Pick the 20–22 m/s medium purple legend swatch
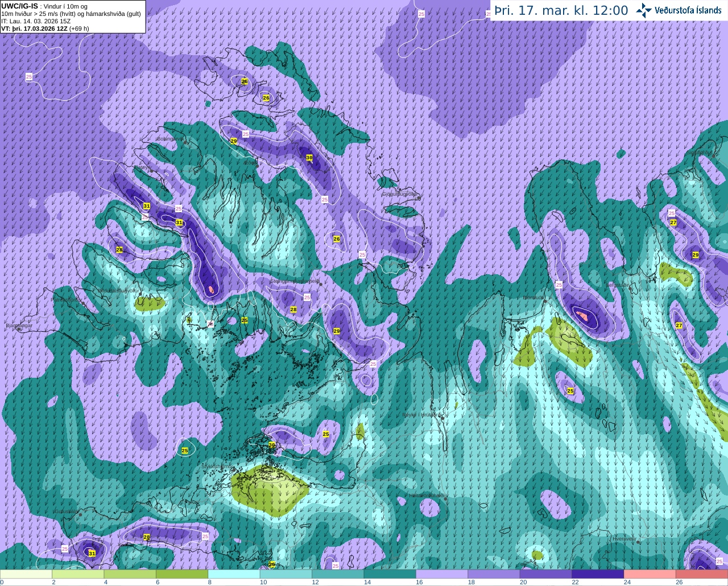Screen dimensions: 728x586 click(546, 573)
